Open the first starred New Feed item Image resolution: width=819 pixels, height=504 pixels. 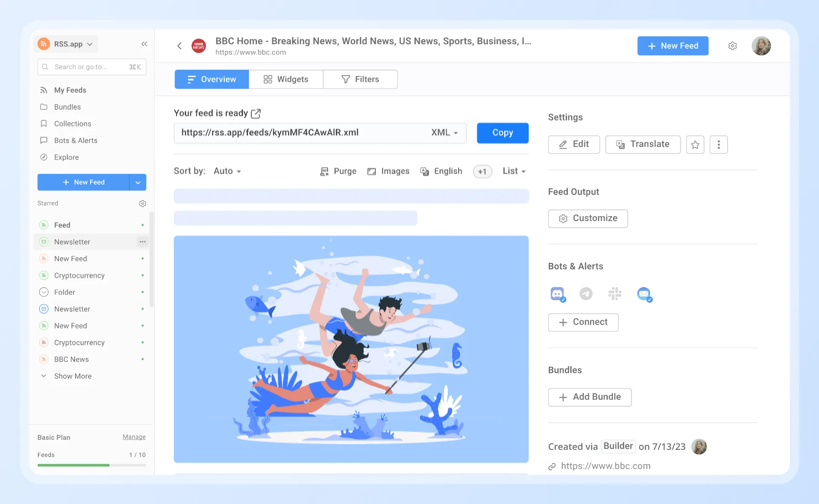(91, 259)
